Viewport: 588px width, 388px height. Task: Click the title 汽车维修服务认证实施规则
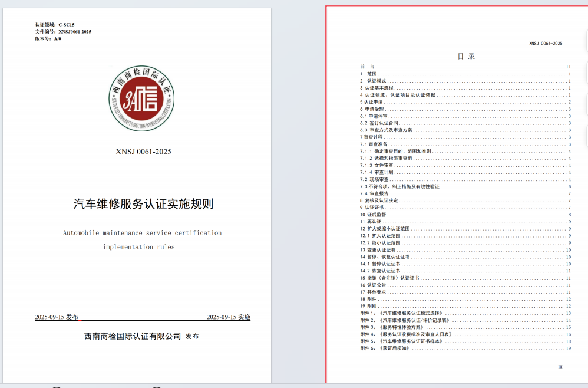(143, 205)
